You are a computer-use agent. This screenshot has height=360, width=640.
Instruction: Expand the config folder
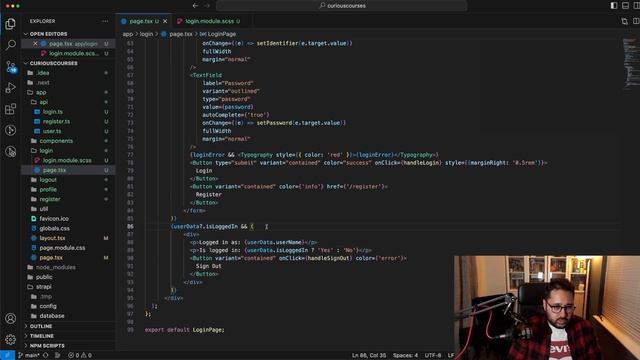68,306
